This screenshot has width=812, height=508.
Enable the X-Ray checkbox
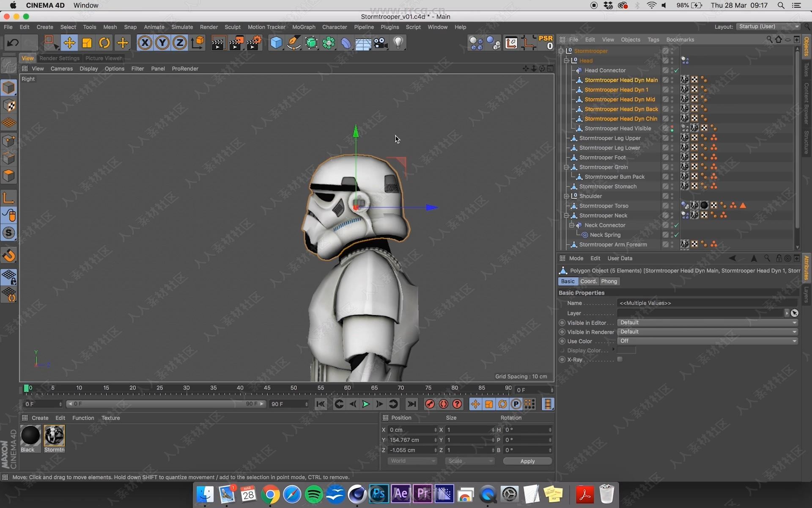point(620,359)
